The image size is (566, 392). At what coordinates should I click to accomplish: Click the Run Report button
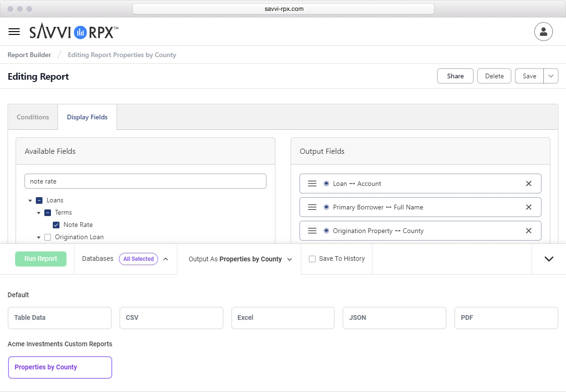[x=41, y=259]
